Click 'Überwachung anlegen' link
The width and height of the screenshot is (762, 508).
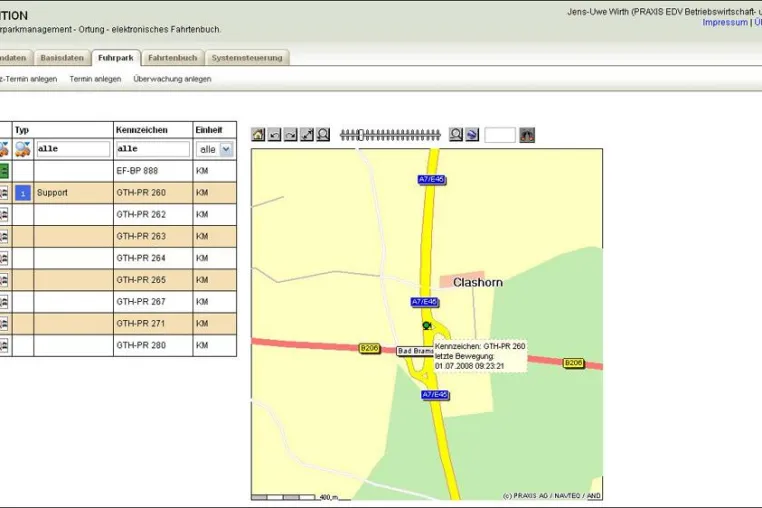[x=173, y=79]
